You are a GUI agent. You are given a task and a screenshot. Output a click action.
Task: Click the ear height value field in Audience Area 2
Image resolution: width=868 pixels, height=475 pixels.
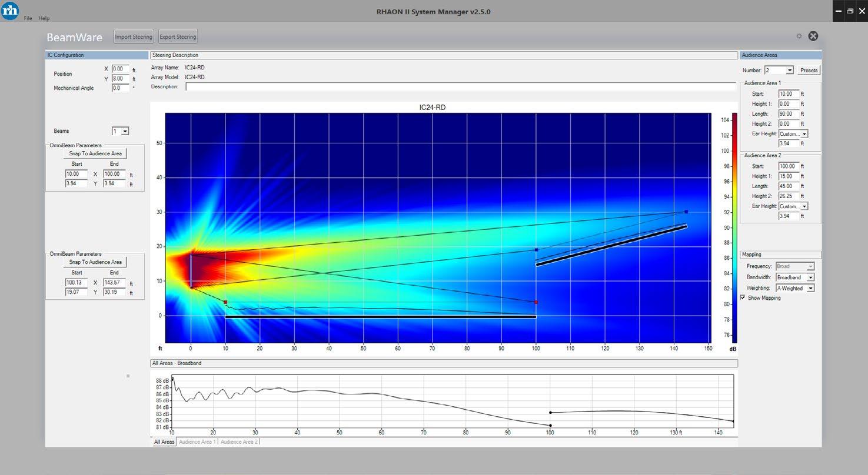coord(789,216)
